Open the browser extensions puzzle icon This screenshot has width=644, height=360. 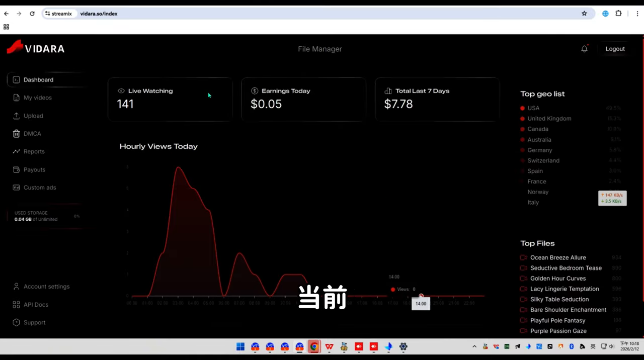(619, 14)
